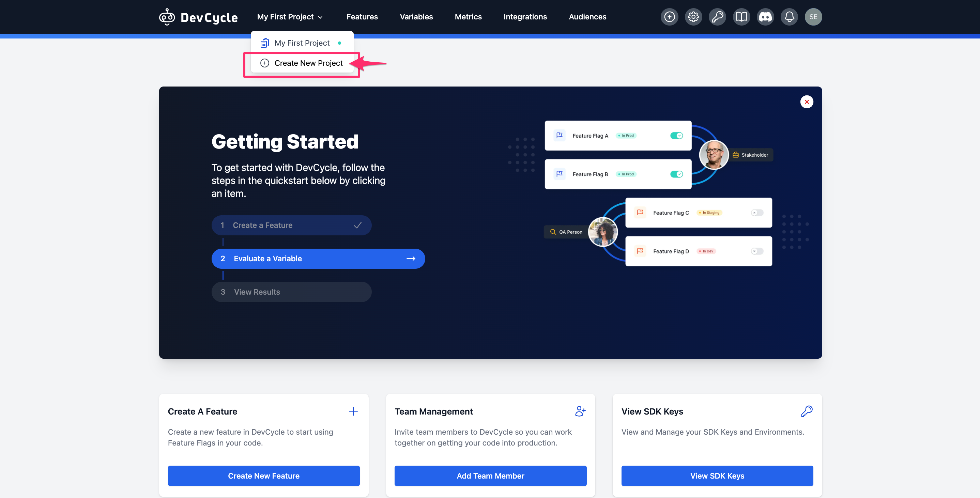Open the search/key icon in navbar

pyautogui.click(x=717, y=17)
